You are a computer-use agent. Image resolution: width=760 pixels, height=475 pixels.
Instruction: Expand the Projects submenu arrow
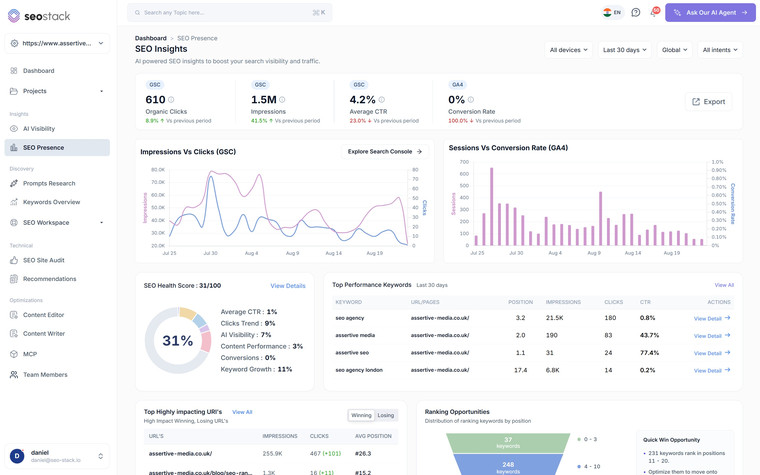[101, 91]
